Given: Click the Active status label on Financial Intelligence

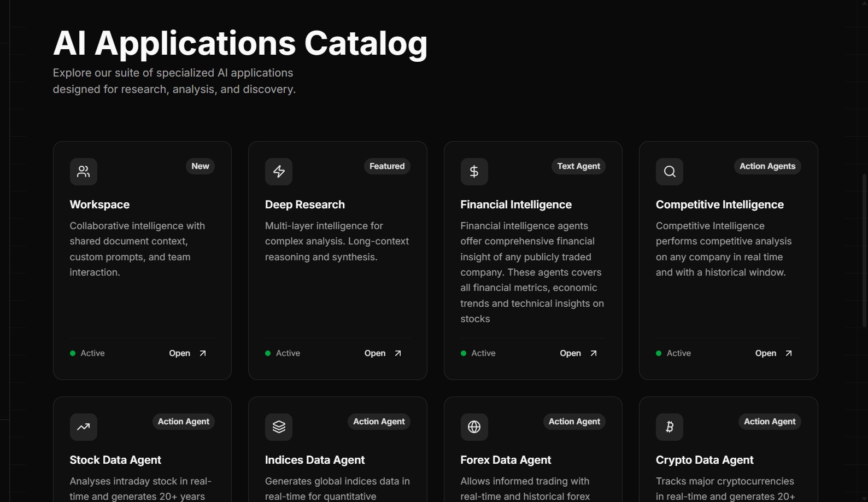Looking at the screenshot, I should (483, 353).
